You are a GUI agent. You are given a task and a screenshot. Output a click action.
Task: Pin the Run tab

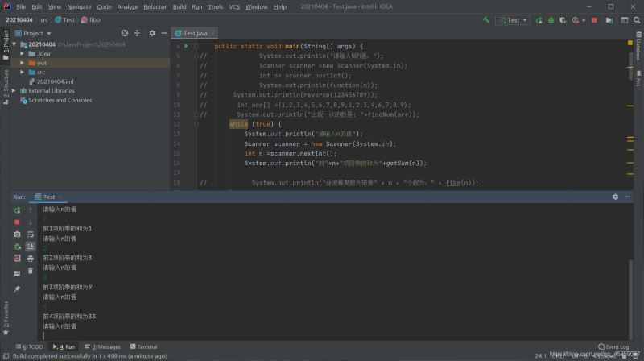coord(17,288)
